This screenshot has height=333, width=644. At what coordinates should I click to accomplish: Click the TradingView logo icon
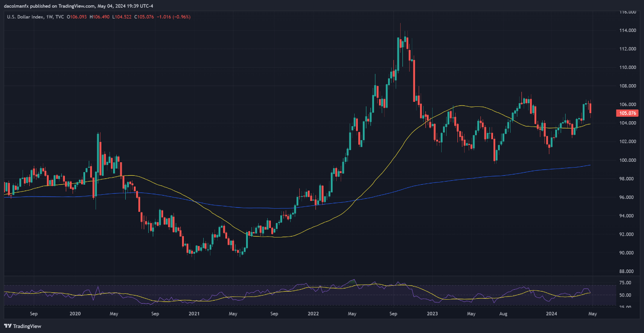click(8, 326)
